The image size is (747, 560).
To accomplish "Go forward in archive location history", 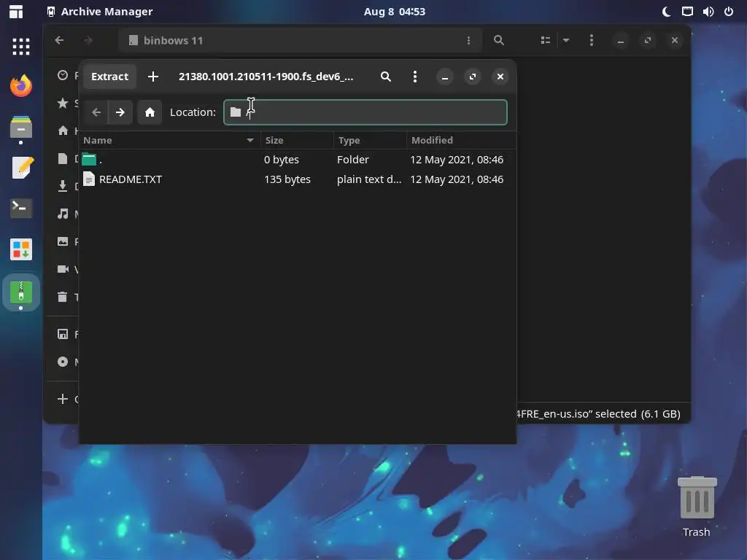I will [120, 112].
